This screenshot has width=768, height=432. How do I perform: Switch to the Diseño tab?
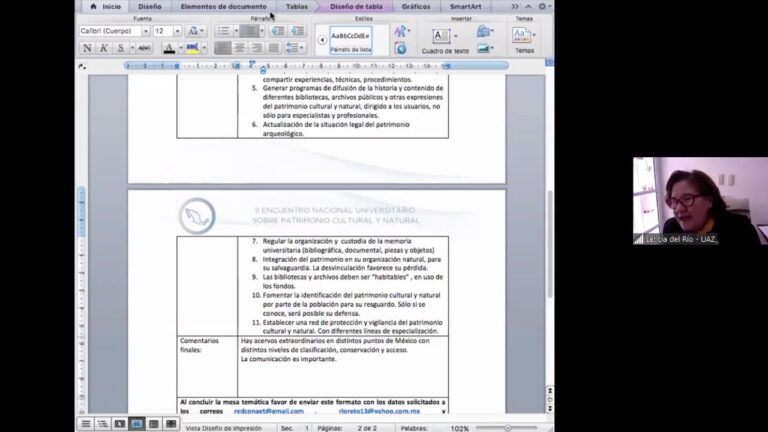(x=150, y=6)
